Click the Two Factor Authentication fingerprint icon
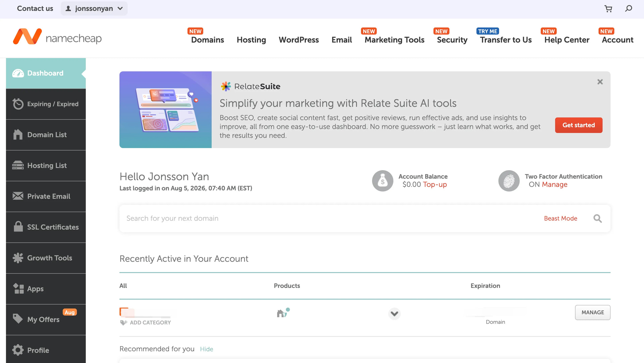The height and width of the screenshot is (363, 644). [x=509, y=181]
